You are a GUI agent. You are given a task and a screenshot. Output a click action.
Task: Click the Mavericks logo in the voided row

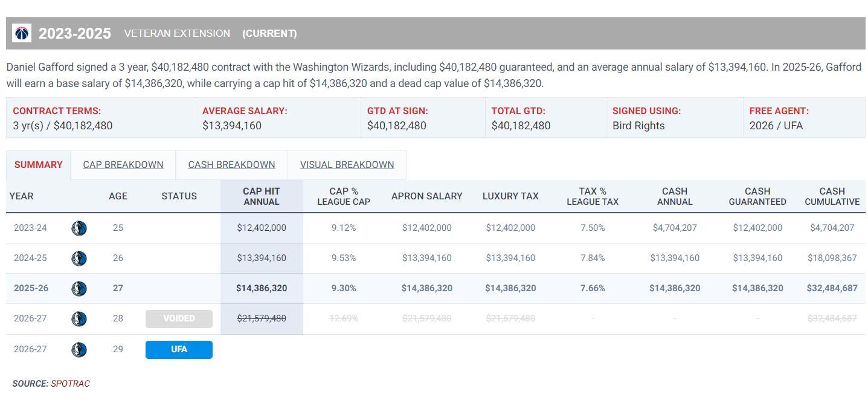pyautogui.click(x=79, y=319)
